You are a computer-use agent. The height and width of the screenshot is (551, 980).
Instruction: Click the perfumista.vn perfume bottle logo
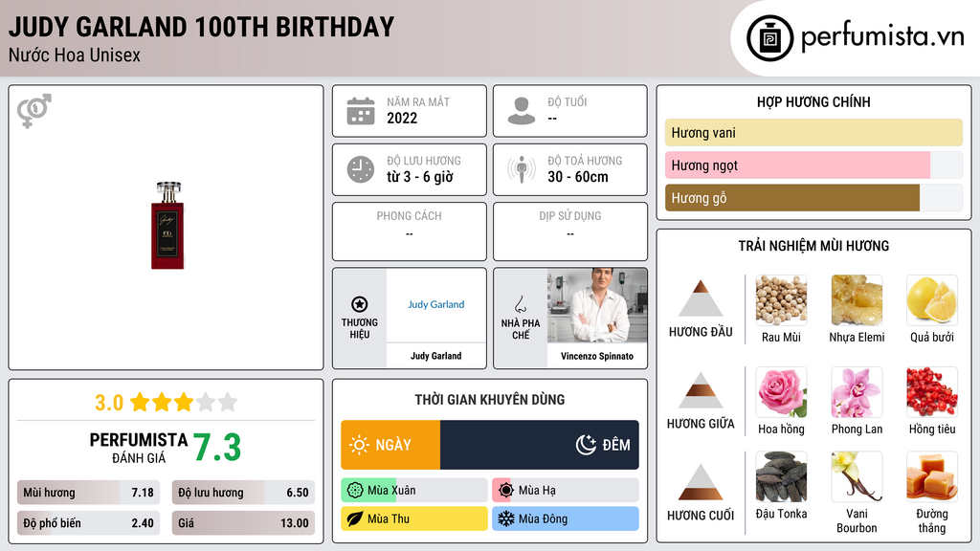(x=769, y=38)
